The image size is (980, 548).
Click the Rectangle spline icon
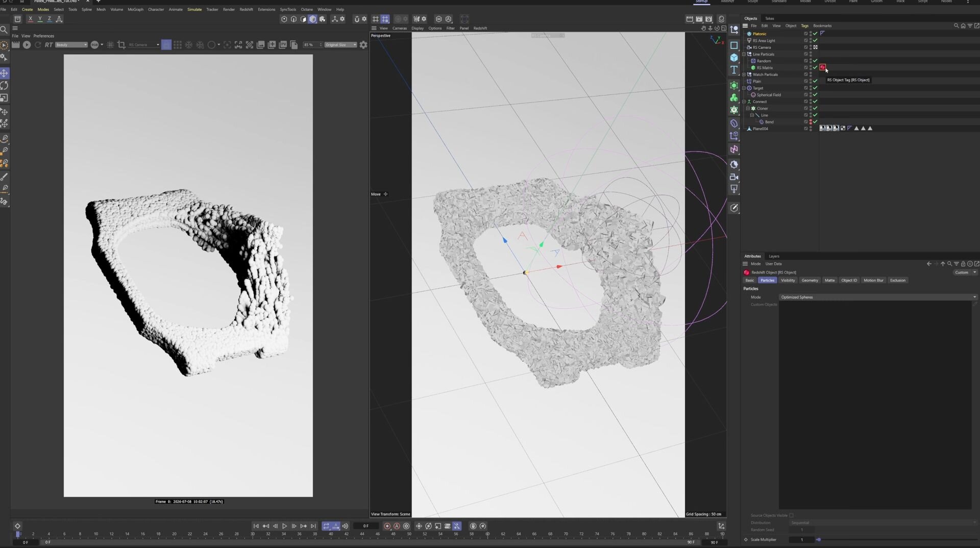734,45
